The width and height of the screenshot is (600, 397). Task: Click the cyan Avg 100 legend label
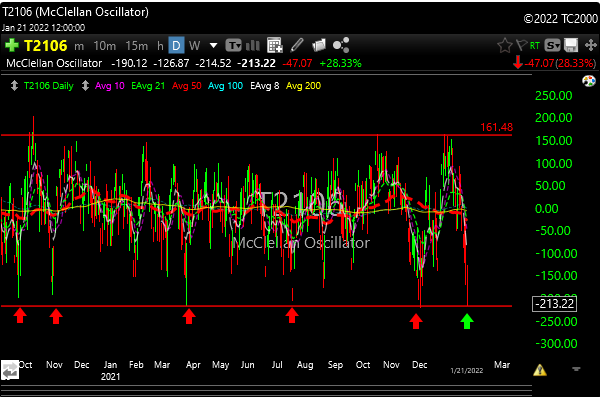225,86
